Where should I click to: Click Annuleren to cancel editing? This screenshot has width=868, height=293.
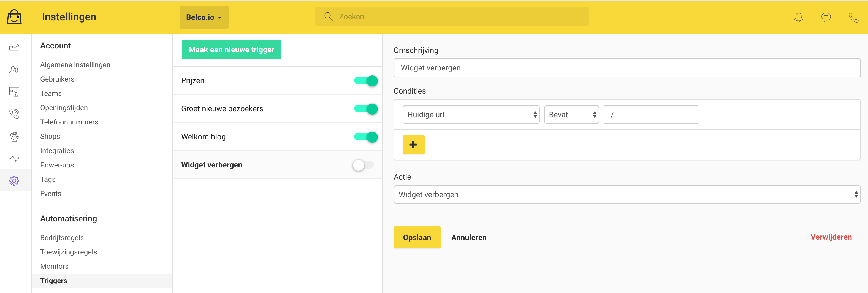(x=469, y=237)
